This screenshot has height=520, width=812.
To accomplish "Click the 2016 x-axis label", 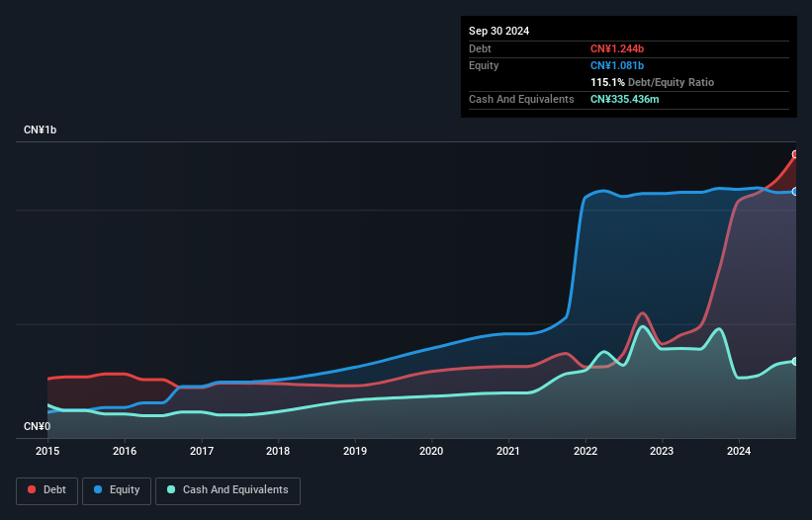I will point(125,451).
